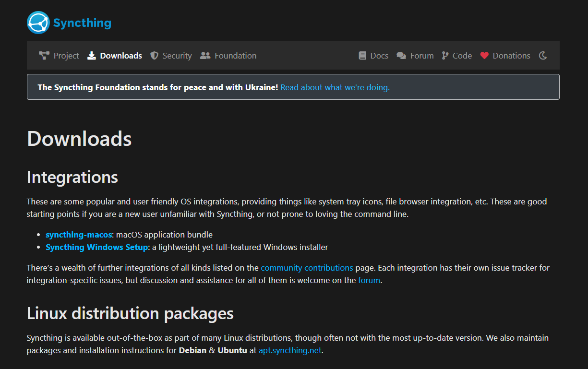The image size is (588, 369).
Task: Open the apt.syncthing.net link
Action: coord(289,350)
